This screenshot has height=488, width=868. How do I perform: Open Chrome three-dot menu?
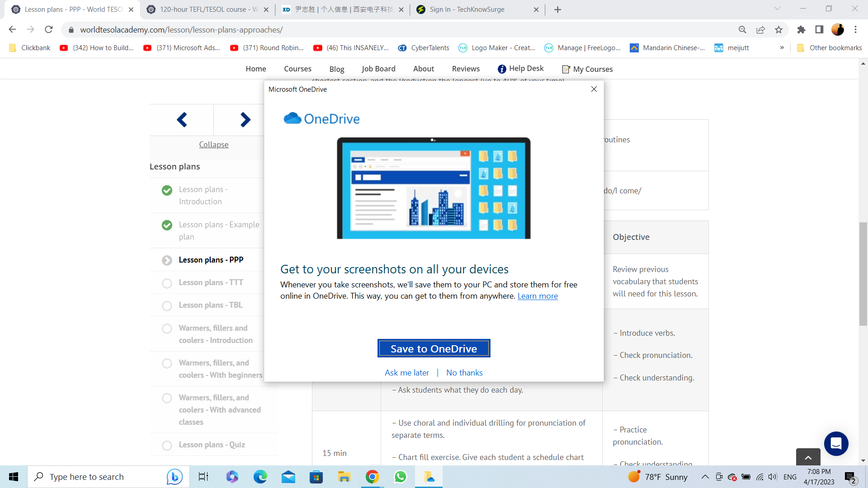pyautogui.click(x=855, y=29)
